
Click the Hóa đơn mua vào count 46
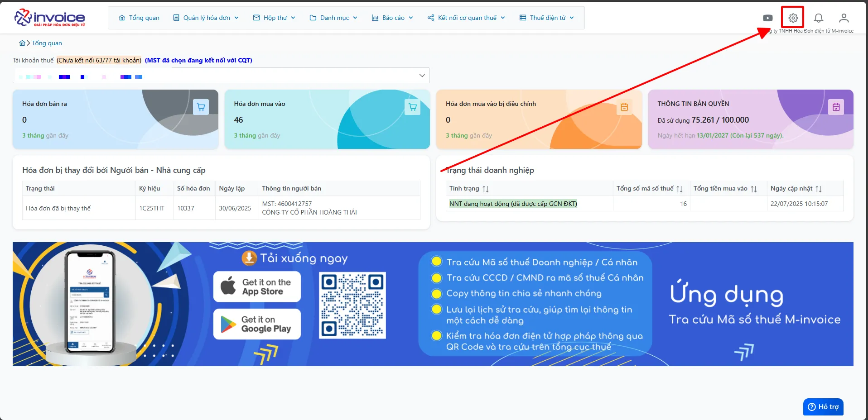(x=239, y=120)
